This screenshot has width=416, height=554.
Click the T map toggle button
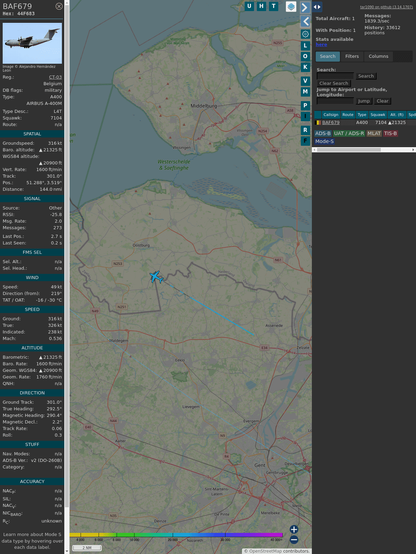[273, 6]
